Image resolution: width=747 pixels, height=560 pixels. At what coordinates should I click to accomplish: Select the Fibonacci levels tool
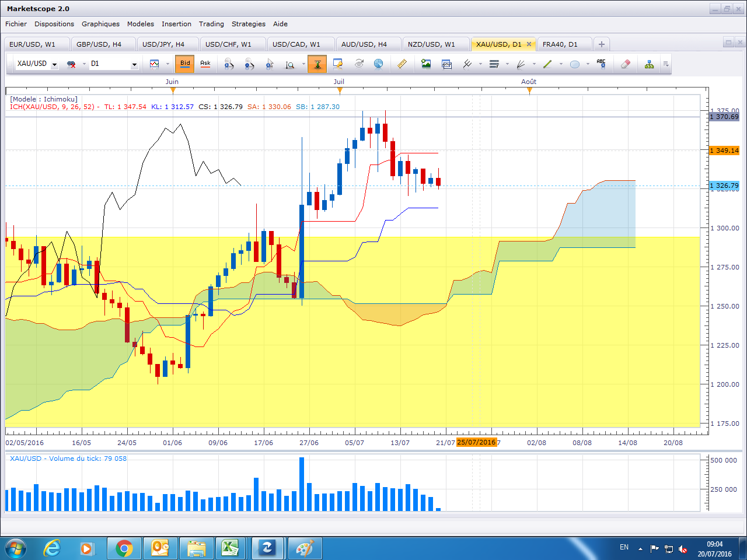click(x=494, y=64)
